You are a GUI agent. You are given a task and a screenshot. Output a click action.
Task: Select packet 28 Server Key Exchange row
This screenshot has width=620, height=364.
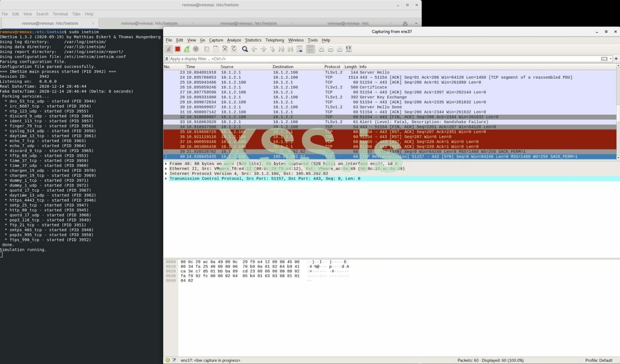click(390, 97)
